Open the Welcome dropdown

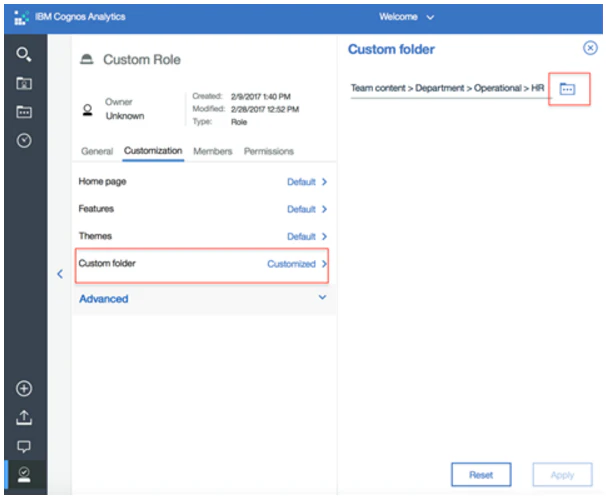pyautogui.click(x=407, y=17)
